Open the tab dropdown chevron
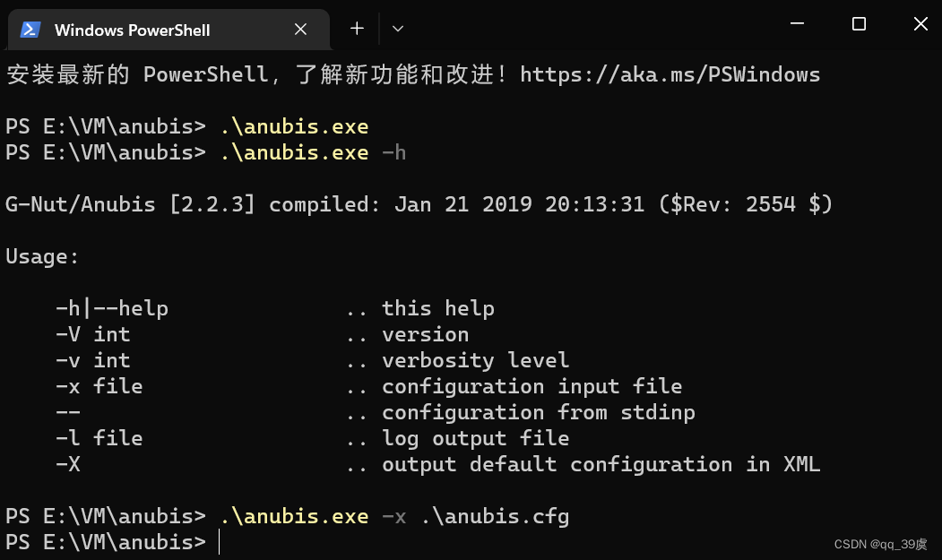The image size is (942, 560). pos(397,29)
